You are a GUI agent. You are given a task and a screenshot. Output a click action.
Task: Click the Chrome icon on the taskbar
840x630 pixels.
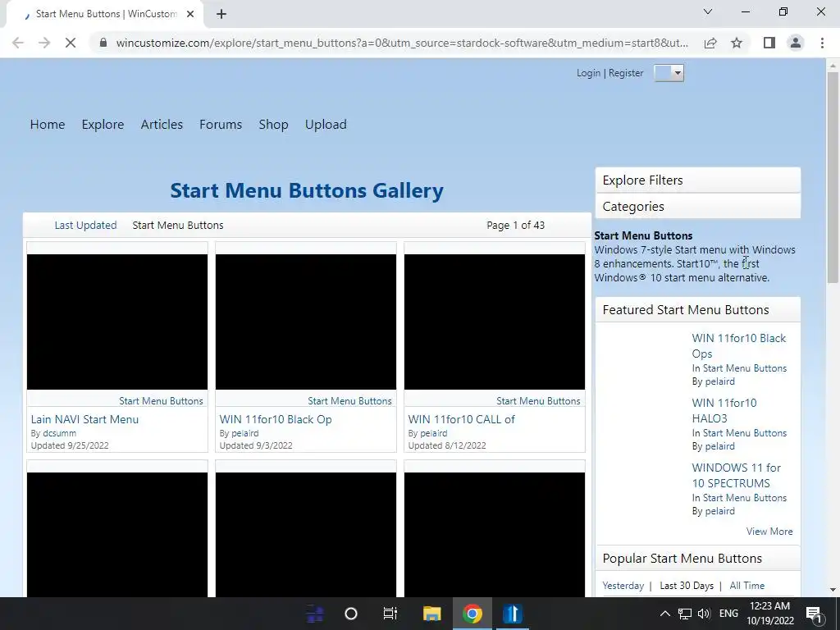[x=472, y=614]
